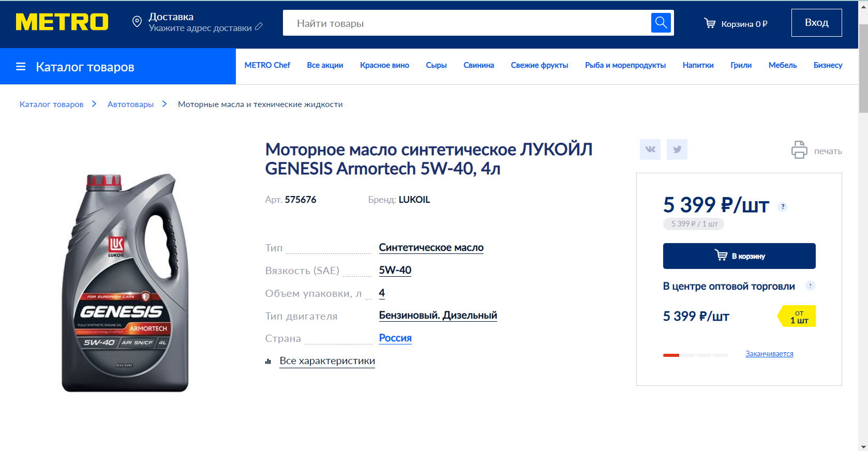Share the product on Twitter
The image size is (868, 451).
click(677, 149)
